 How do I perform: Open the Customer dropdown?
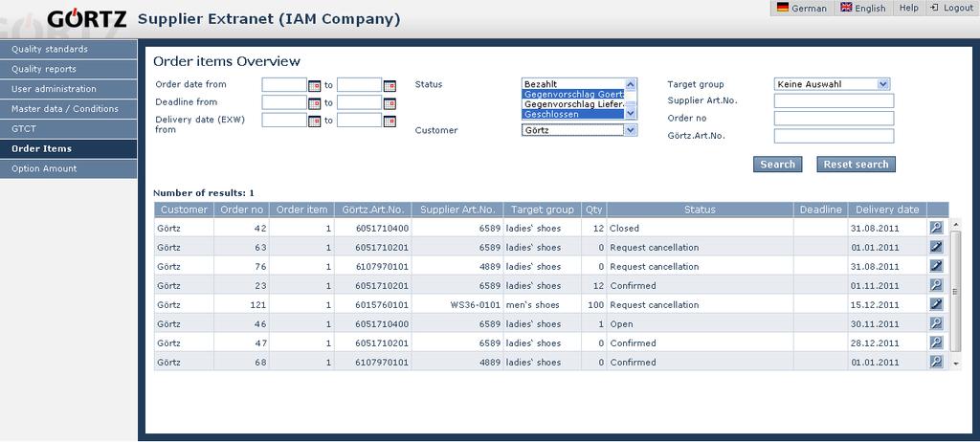579,130
